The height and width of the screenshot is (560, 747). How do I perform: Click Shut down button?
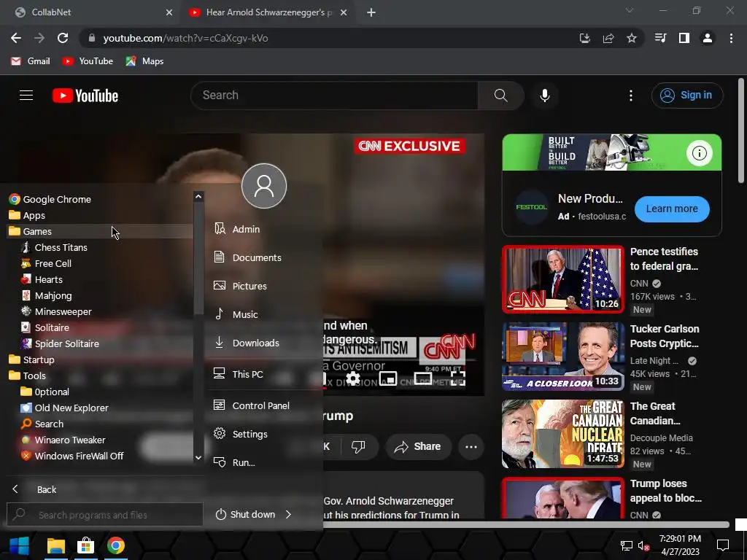point(245,514)
